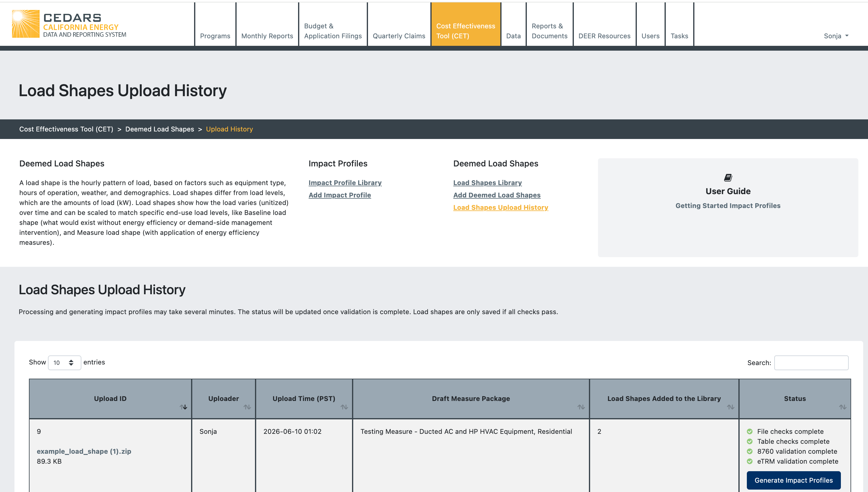Expand the Sonja user account menu
The image size is (868, 492).
pos(836,36)
